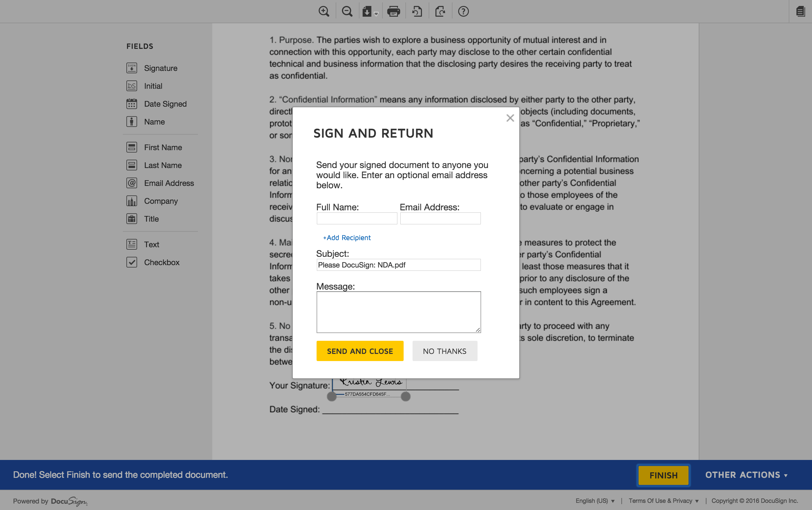Image resolution: width=812 pixels, height=510 pixels.
Task: Close the Sign and Return dialog
Action: click(510, 118)
